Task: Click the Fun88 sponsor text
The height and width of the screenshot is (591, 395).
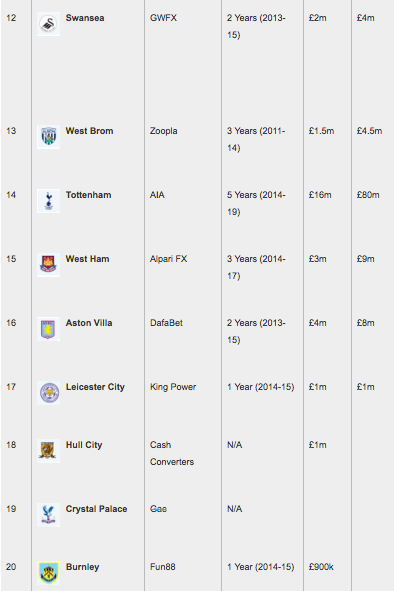Action: [x=163, y=567]
